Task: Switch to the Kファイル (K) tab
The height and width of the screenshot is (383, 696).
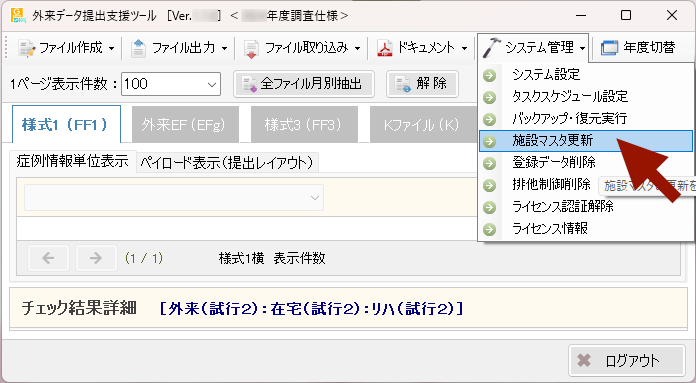Action: click(423, 125)
